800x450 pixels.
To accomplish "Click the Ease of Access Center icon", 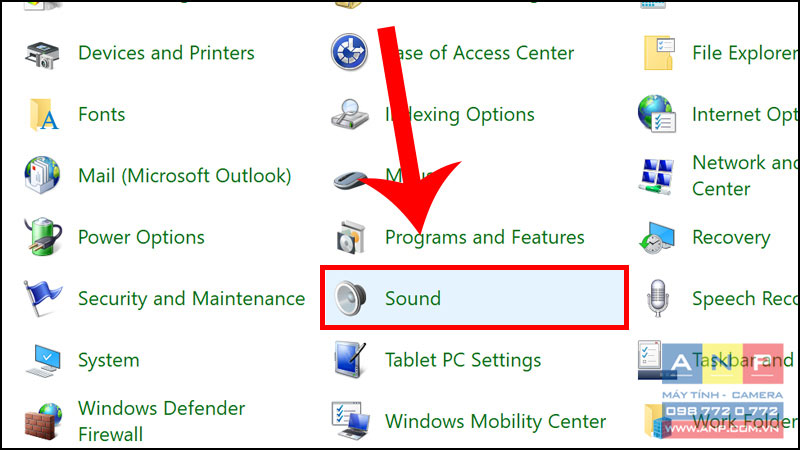I will coord(349,52).
